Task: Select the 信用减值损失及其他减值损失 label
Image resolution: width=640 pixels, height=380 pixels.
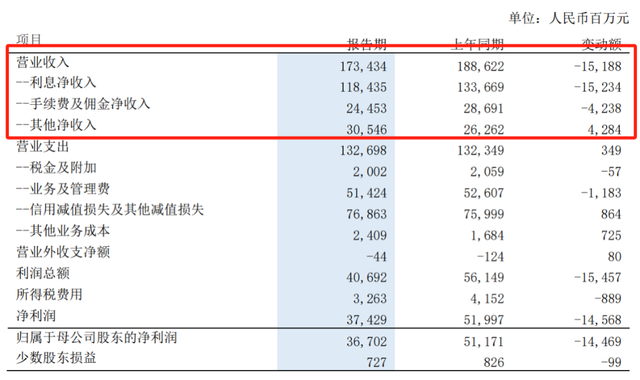Action: (110, 209)
